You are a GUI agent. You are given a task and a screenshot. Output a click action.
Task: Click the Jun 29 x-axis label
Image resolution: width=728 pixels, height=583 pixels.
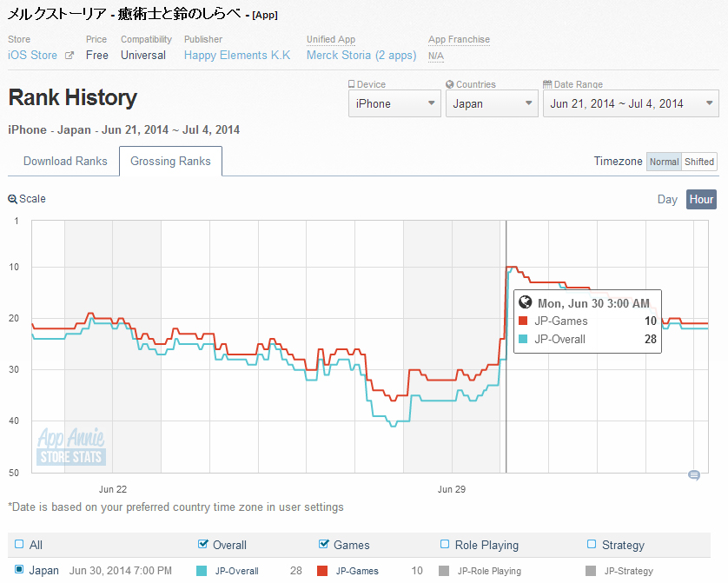click(452, 489)
